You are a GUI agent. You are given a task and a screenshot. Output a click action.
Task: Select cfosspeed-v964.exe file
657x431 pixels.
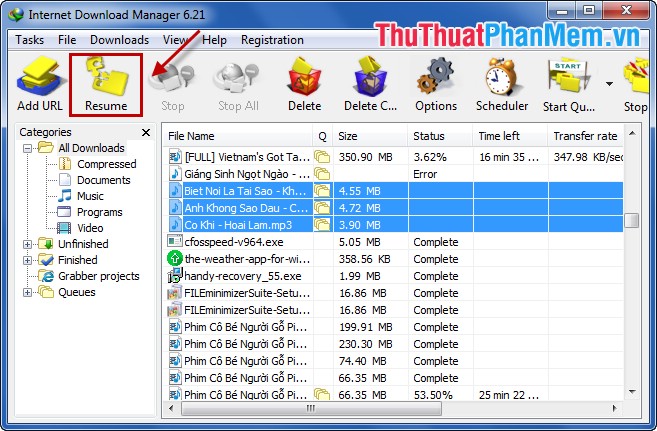(x=234, y=242)
